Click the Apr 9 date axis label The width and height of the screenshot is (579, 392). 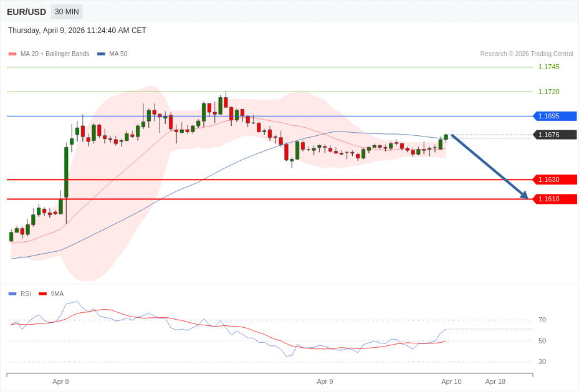tap(325, 381)
